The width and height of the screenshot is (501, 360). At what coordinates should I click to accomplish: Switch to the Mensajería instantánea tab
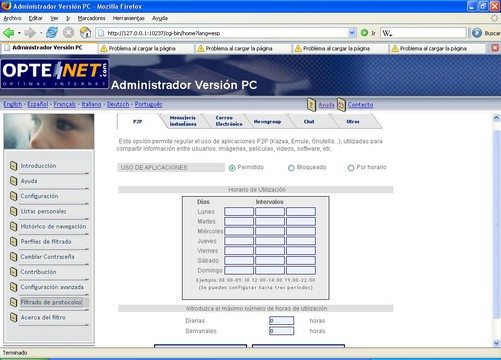tap(183, 121)
